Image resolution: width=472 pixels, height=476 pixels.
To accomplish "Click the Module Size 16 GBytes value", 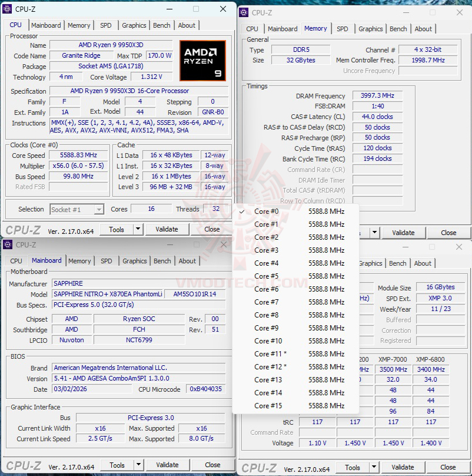I will point(440,287).
